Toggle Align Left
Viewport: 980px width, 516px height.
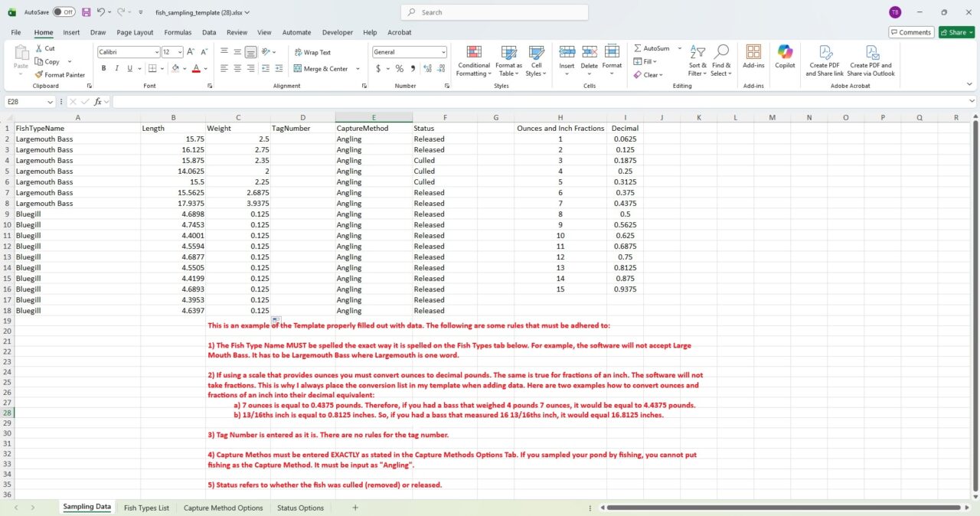point(225,68)
